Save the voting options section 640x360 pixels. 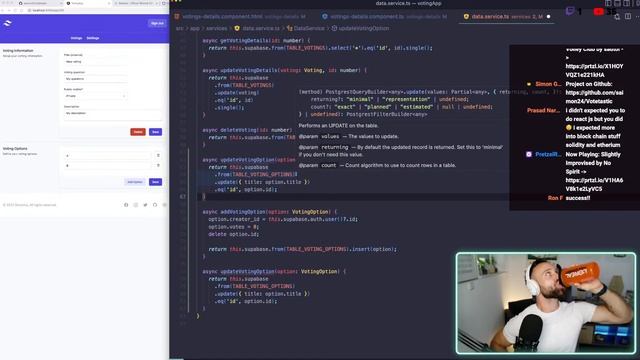point(156,182)
